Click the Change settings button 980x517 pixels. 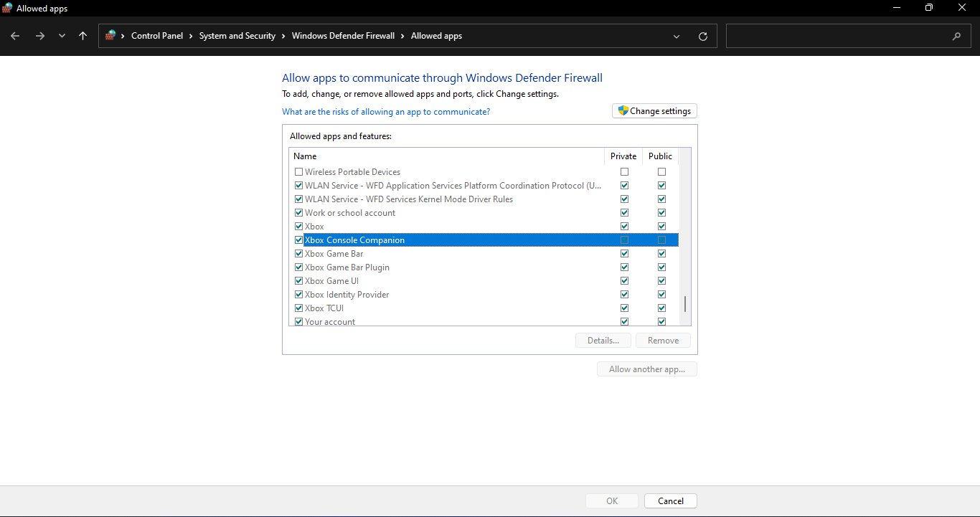click(x=654, y=111)
